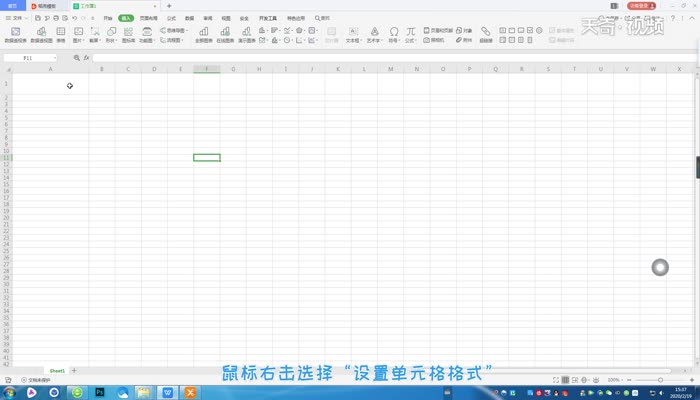Click inside the formula bar input
Viewport: 700px width, 400px height.
click(394, 58)
